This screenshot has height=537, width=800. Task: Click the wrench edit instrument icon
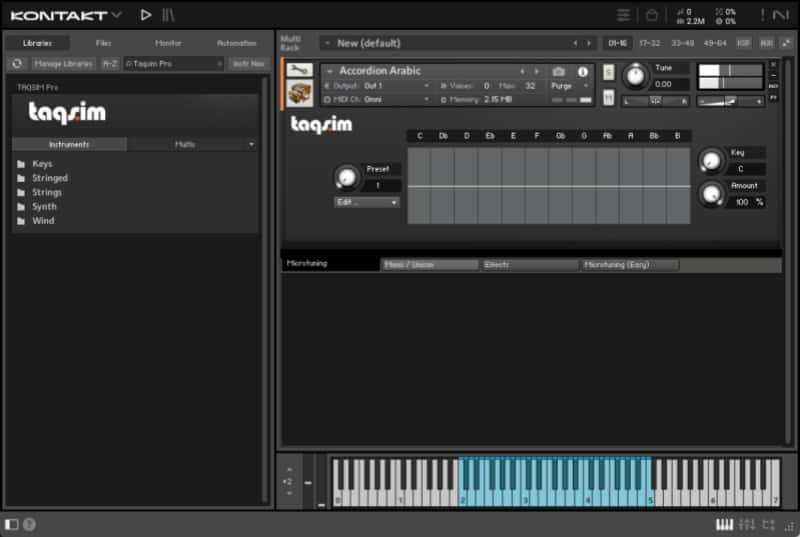300,71
